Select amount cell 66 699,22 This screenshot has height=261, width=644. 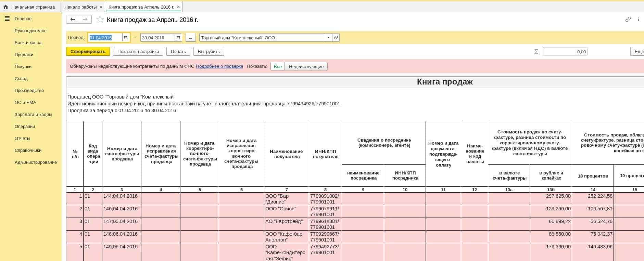tap(551, 224)
